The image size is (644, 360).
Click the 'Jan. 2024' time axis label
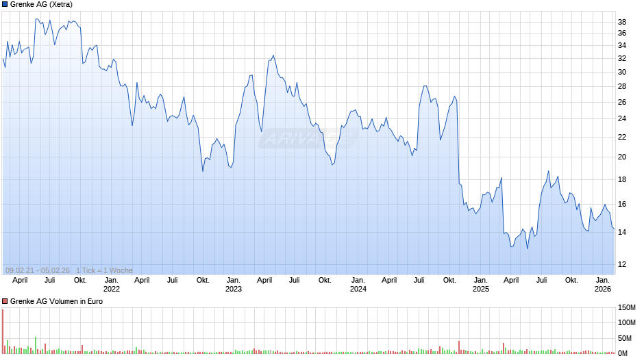358,285
